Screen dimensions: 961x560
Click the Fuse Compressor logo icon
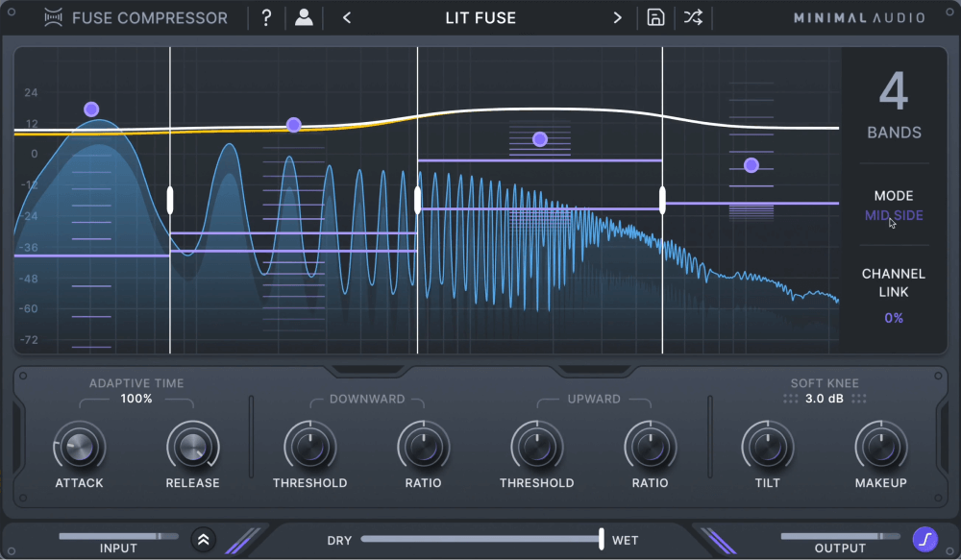[53, 17]
